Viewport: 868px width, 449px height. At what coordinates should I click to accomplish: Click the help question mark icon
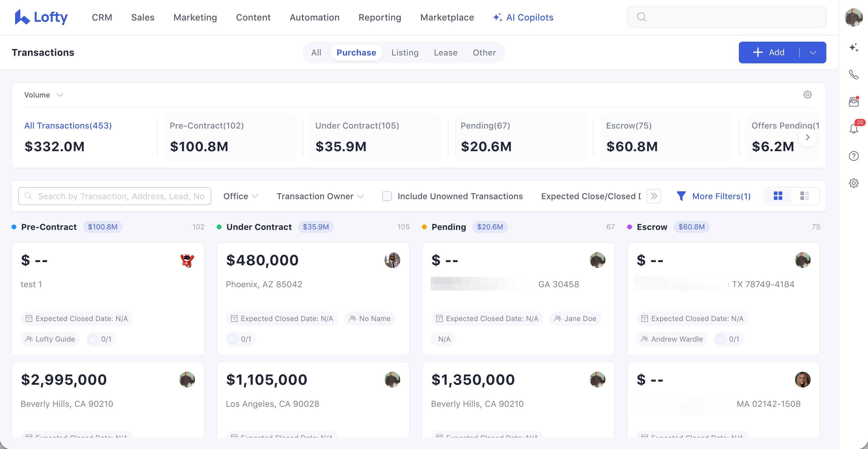click(854, 156)
